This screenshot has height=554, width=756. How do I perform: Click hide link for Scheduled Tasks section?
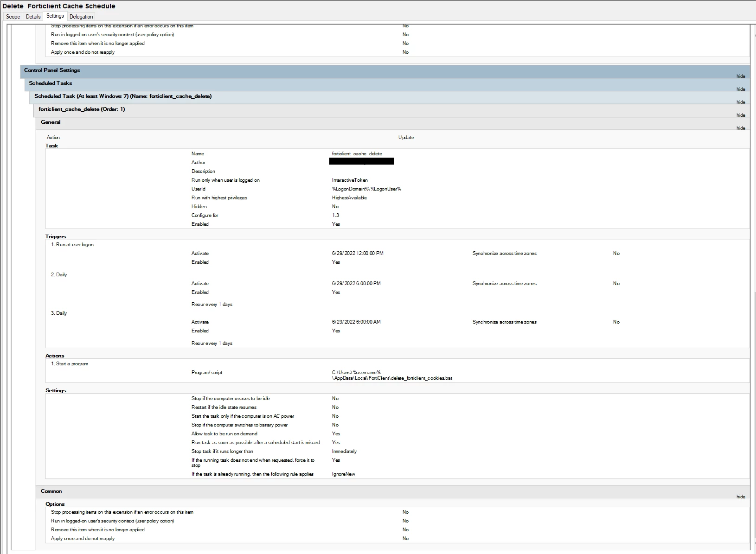[741, 89]
